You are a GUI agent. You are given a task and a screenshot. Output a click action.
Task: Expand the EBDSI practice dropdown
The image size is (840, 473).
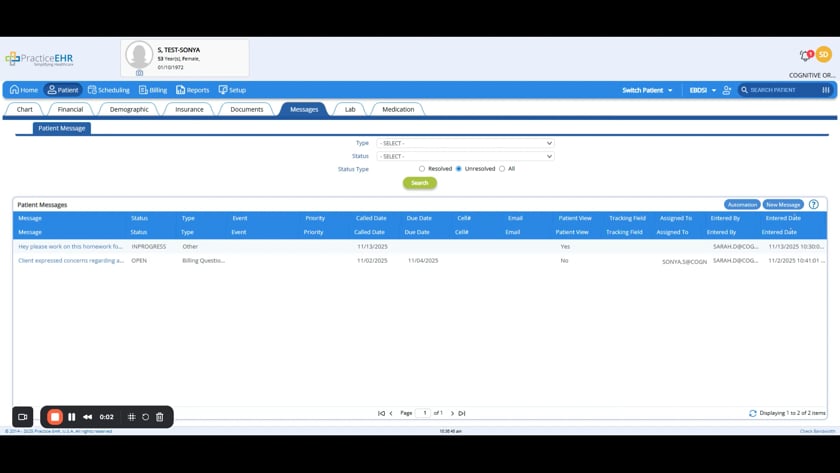[702, 90]
